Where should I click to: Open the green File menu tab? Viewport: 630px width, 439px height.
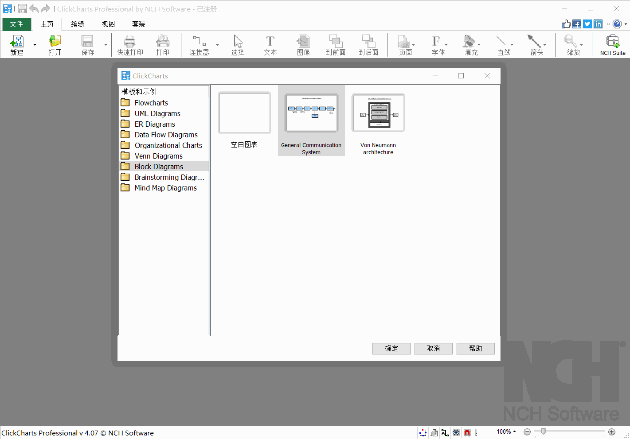coord(16,24)
